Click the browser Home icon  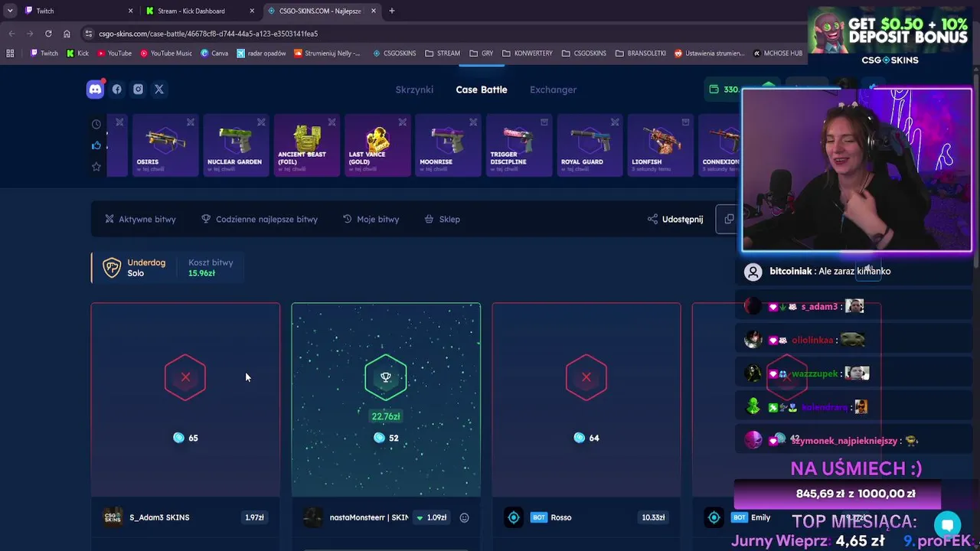pos(67,34)
